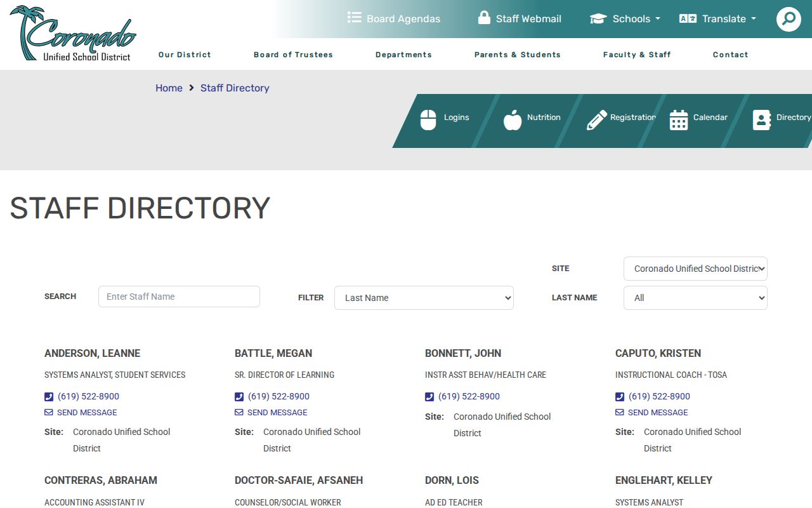Expand the Translate dropdown menu
812x508 pixels.
pos(717,18)
